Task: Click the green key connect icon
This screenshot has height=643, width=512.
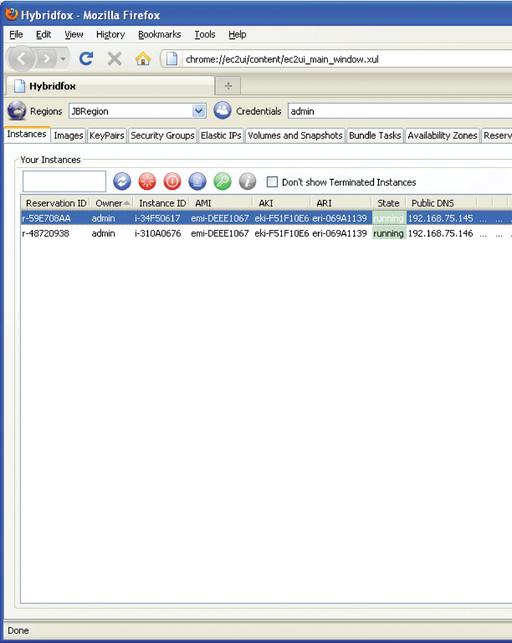Action: tap(222, 181)
